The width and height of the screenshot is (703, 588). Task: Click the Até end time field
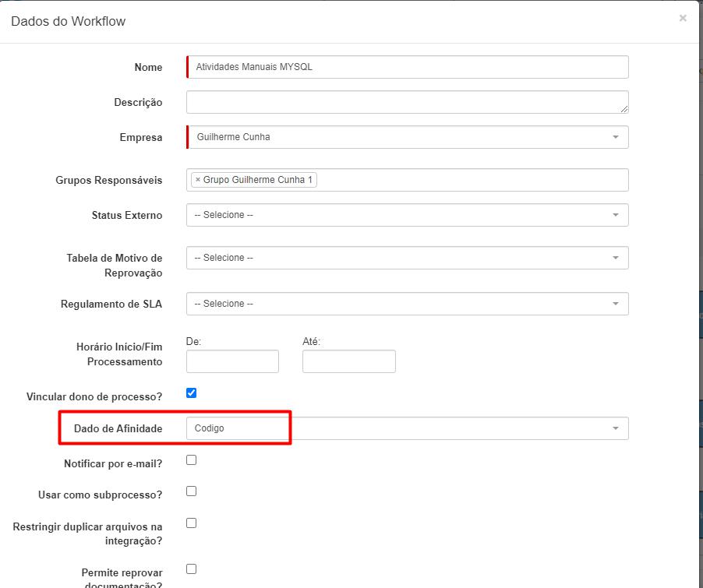point(349,361)
